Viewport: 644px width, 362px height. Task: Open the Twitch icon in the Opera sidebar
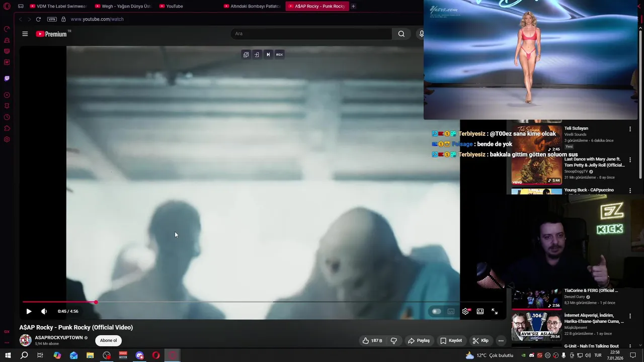(x=7, y=78)
